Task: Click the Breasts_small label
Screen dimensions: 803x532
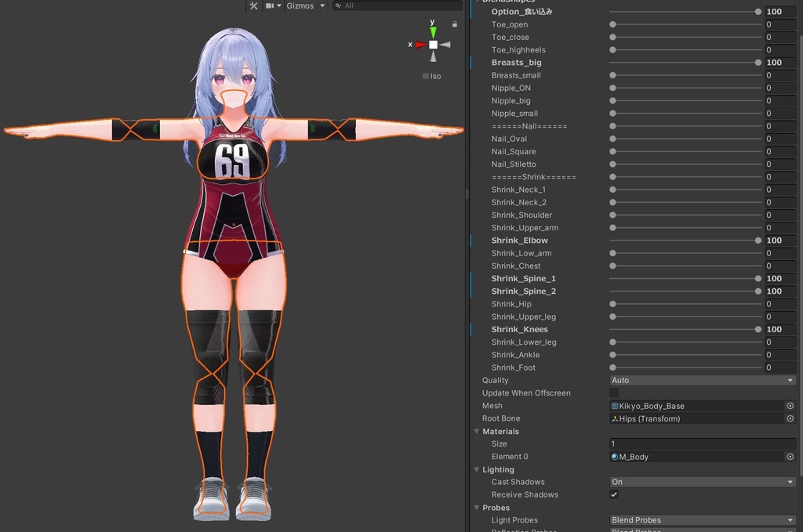Action: point(516,75)
